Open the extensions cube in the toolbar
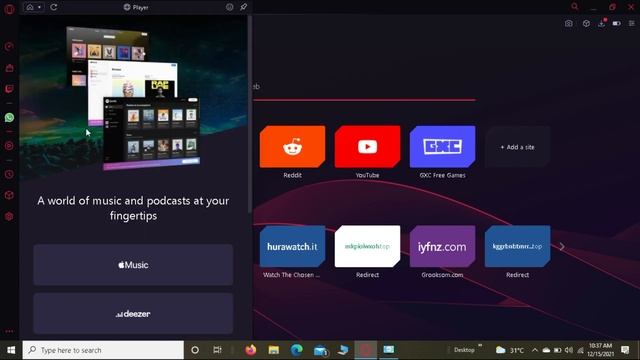This screenshot has height=360, width=640. [x=586, y=24]
